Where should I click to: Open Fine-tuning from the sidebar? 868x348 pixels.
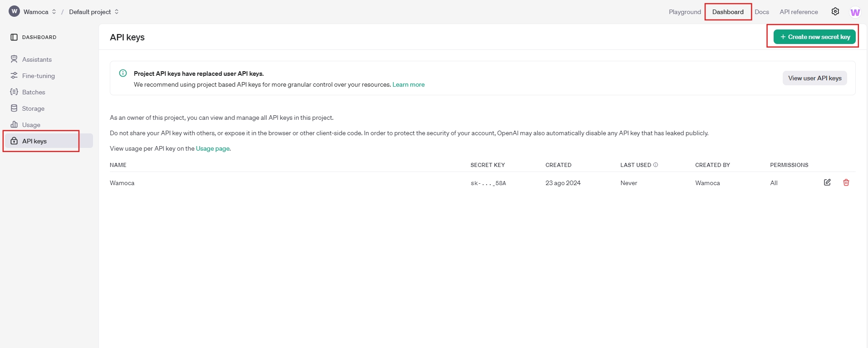point(38,76)
